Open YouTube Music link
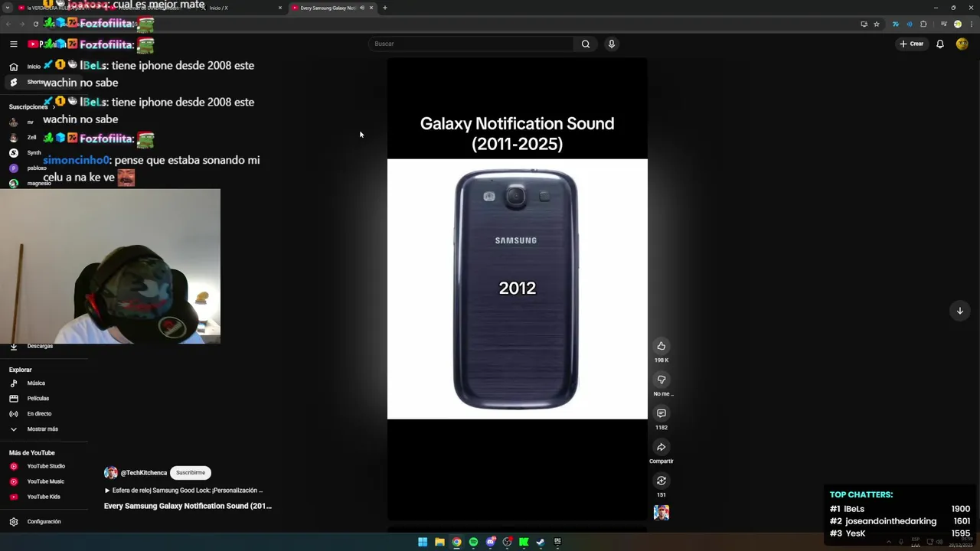 tap(45, 481)
